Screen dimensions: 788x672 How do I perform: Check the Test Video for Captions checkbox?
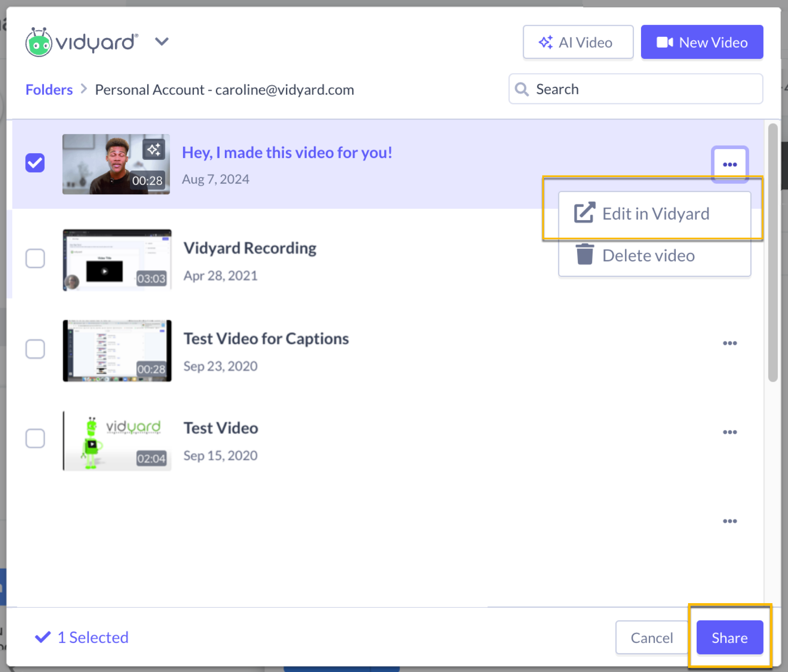35,349
